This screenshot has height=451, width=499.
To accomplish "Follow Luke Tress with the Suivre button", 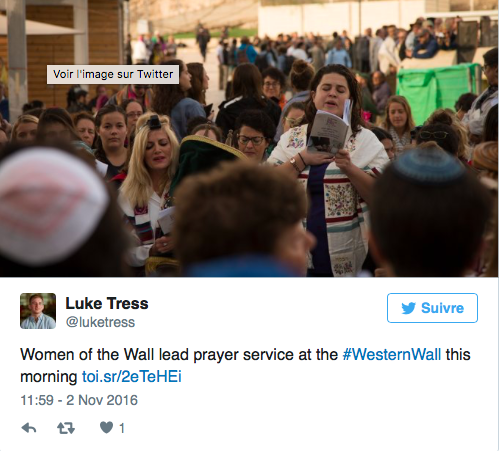I will (x=432, y=308).
